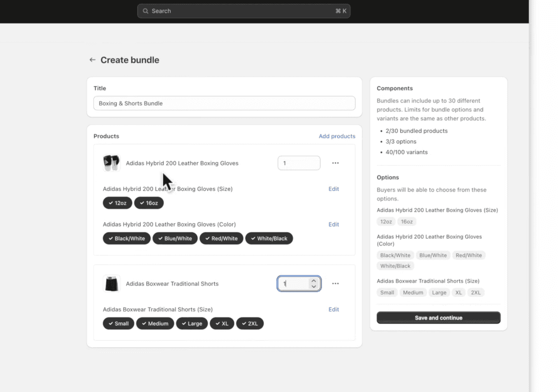
Task: Click the Boxwear shorts product thumbnail
Action: [x=111, y=283]
